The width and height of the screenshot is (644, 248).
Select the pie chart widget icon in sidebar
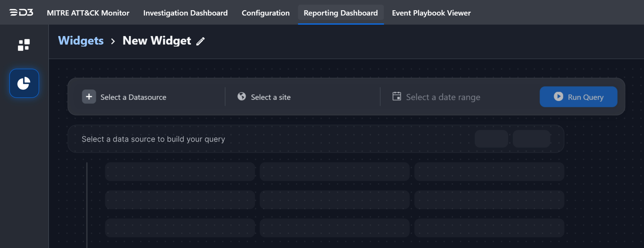(x=24, y=83)
